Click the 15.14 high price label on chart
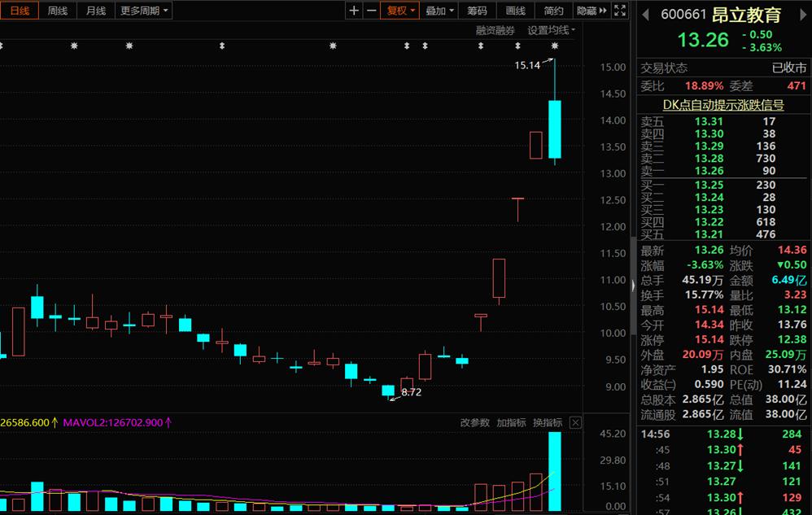The image size is (812, 515). [527, 65]
